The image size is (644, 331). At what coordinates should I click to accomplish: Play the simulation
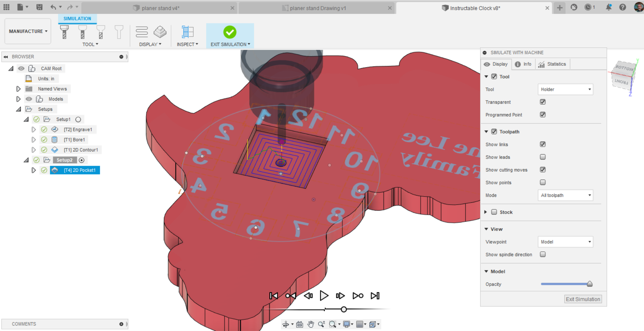click(324, 296)
